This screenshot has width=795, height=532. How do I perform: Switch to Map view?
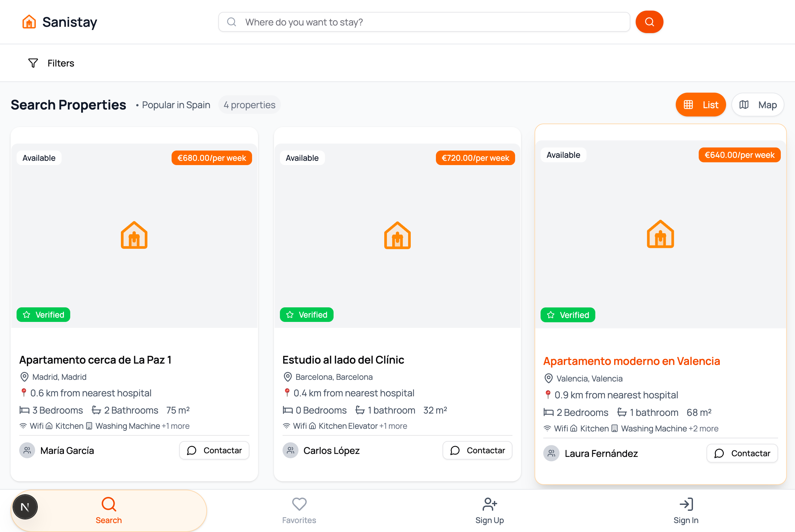tap(758, 105)
